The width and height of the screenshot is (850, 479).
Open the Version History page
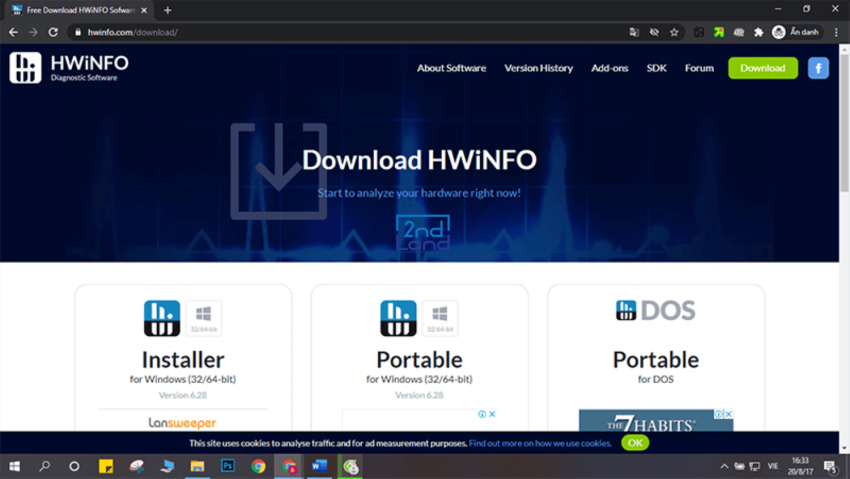pyautogui.click(x=538, y=68)
